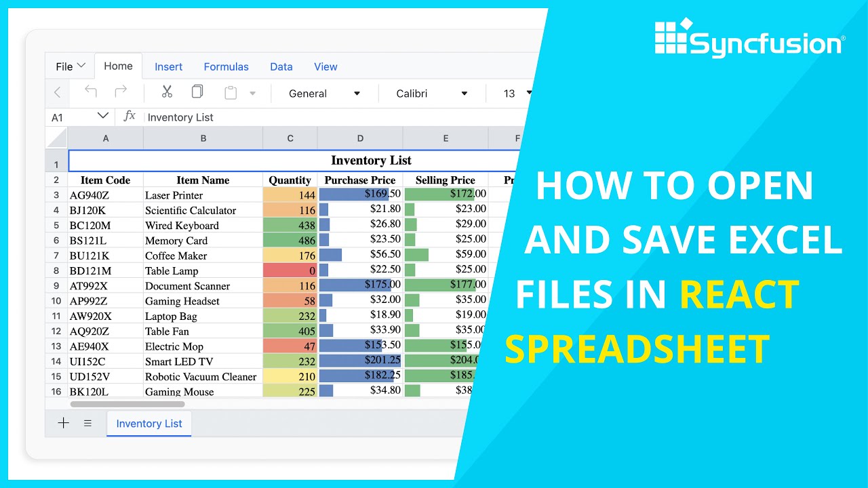Screen dimensions: 868x488
Task: Click the Item Code header cell
Action: [106, 180]
